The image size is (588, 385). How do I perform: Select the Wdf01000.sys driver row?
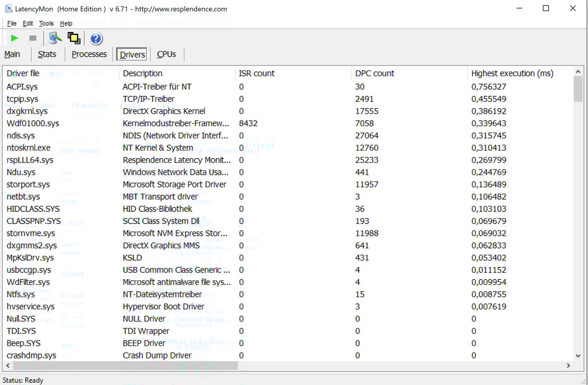pos(289,123)
